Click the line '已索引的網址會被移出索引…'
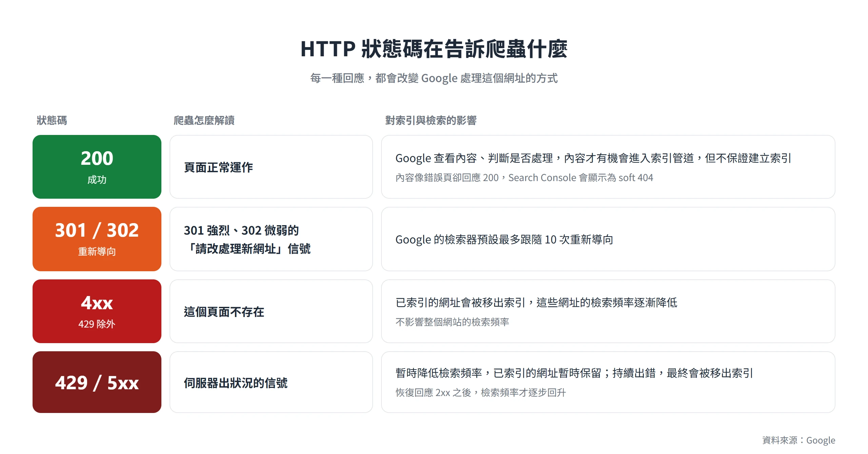The height and width of the screenshot is (454, 868). pyautogui.click(x=536, y=302)
